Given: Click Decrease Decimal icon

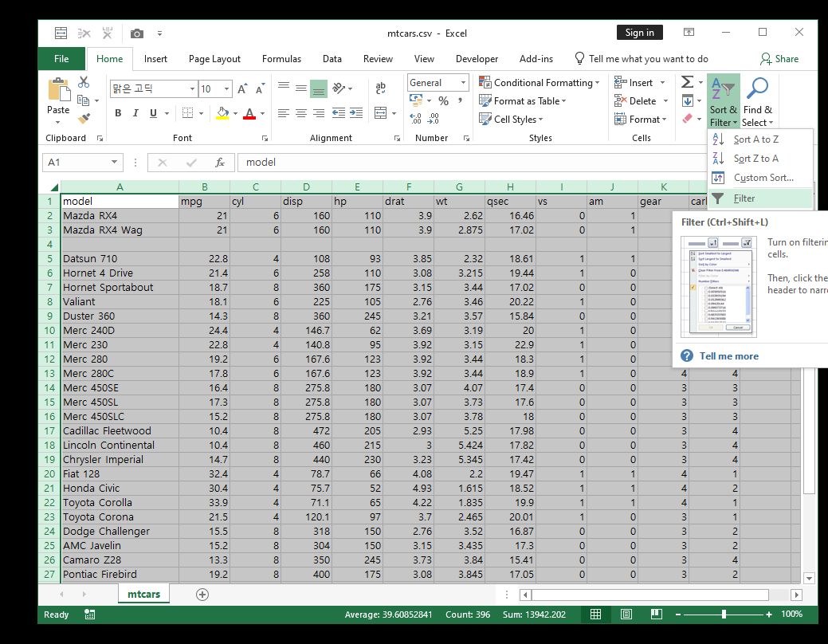Looking at the screenshot, I should pos(434,119).
